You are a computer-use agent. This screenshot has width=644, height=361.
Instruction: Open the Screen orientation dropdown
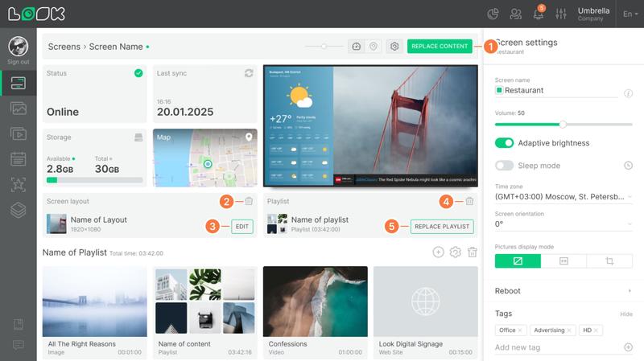click(563, 224)
